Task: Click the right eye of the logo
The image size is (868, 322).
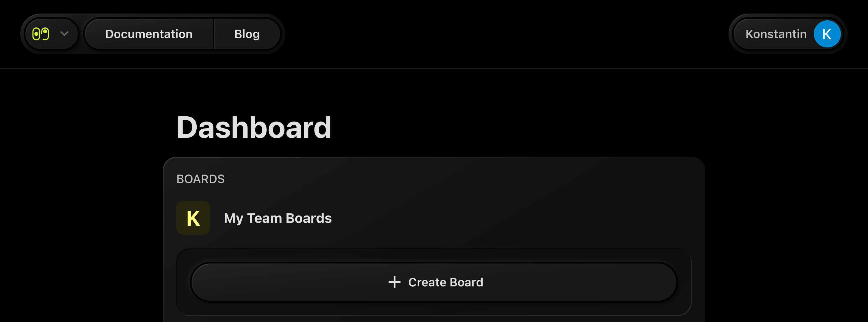Action: pos(45,34)
